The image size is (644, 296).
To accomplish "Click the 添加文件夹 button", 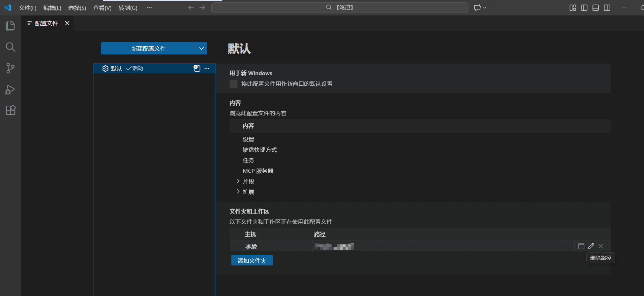I will click(252, 261).
